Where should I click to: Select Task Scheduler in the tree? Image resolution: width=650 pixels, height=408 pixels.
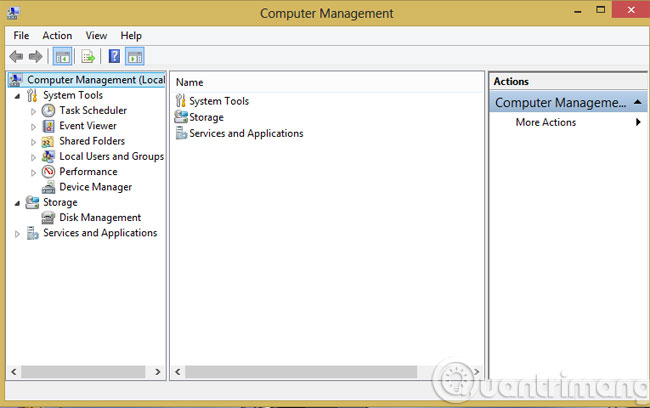pyautogui.click(x=93, y=110)
